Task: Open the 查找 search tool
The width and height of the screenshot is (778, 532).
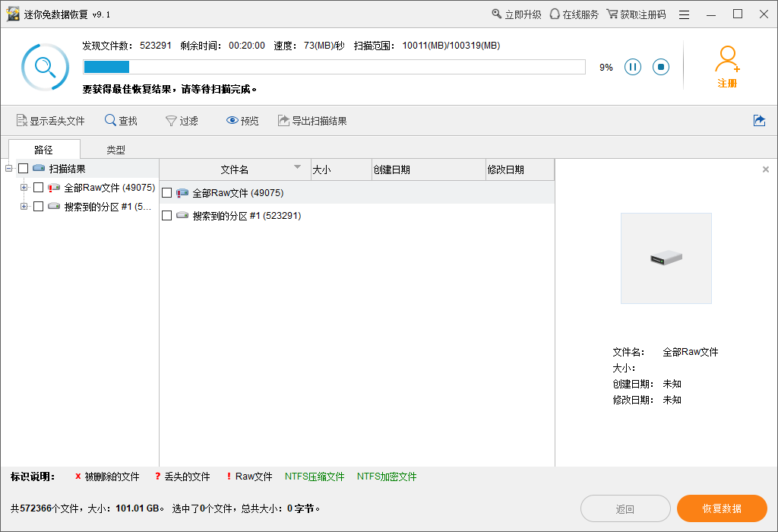Action: pos(121,121)
